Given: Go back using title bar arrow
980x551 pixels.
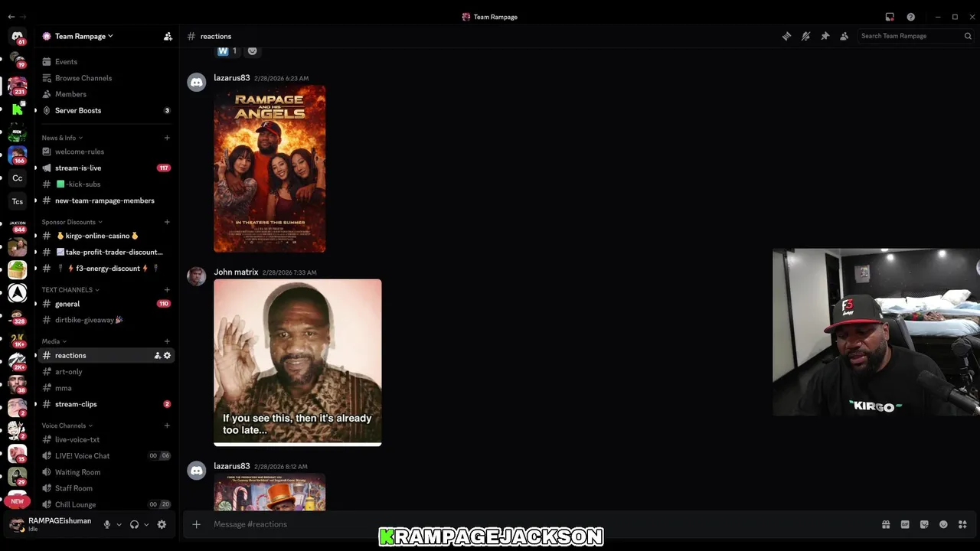Looking at the screenshot, I should pos(11,17).
